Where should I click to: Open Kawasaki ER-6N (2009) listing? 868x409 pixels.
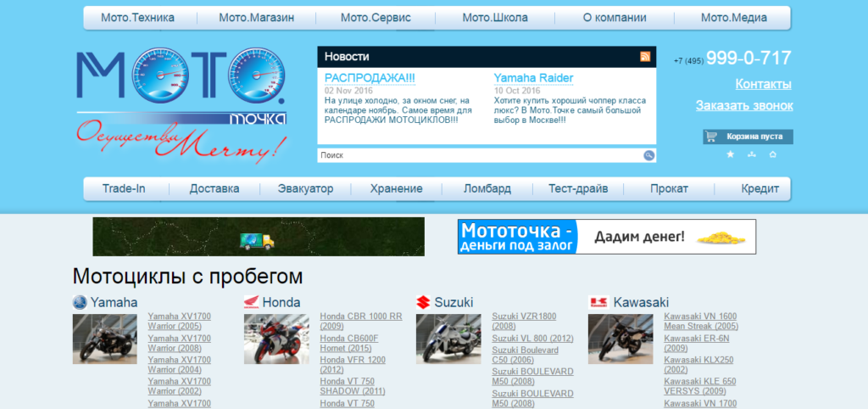coord(697,343)
